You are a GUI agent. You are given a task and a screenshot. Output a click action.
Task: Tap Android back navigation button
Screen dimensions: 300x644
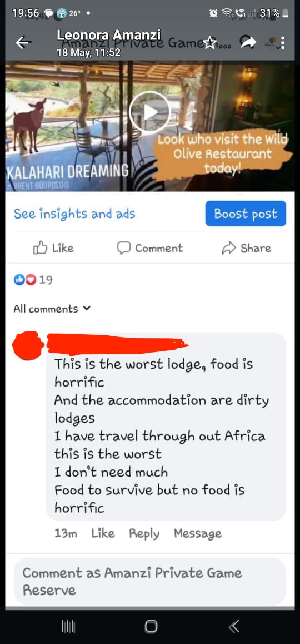pos(233,626)
